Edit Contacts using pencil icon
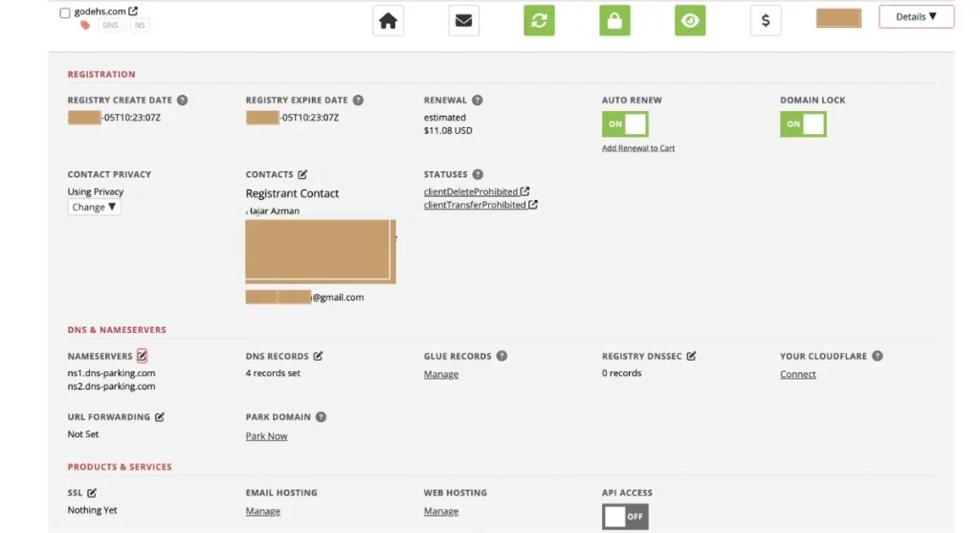980x533 pixels. [x=302, y=174]
